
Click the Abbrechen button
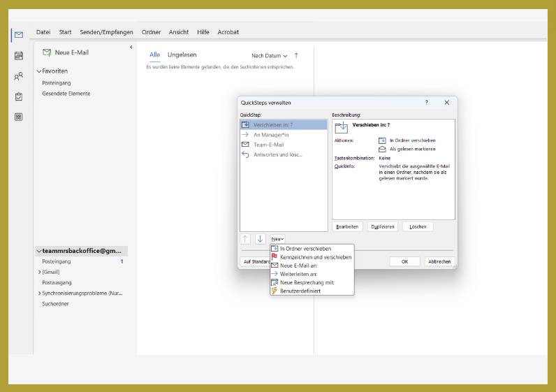tap(439, 261)
